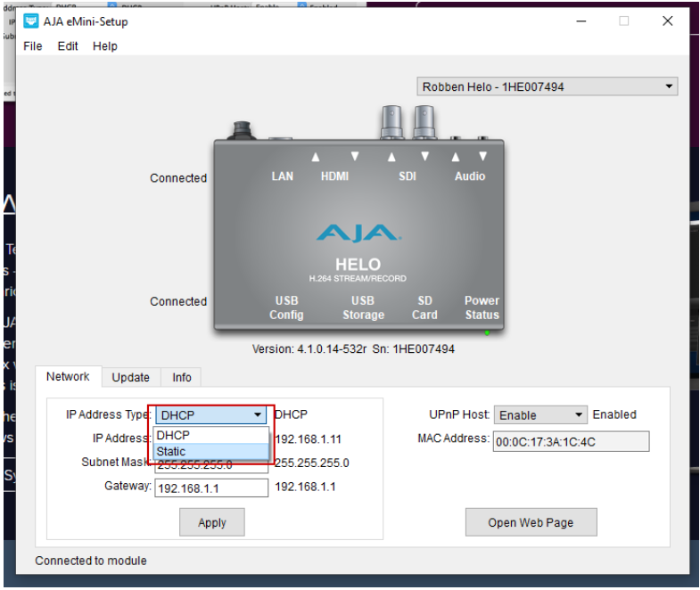Image resolution: width=700 pixels, height=590 pixels.
Task: Click the Apply button
Action: pos(212,522)
